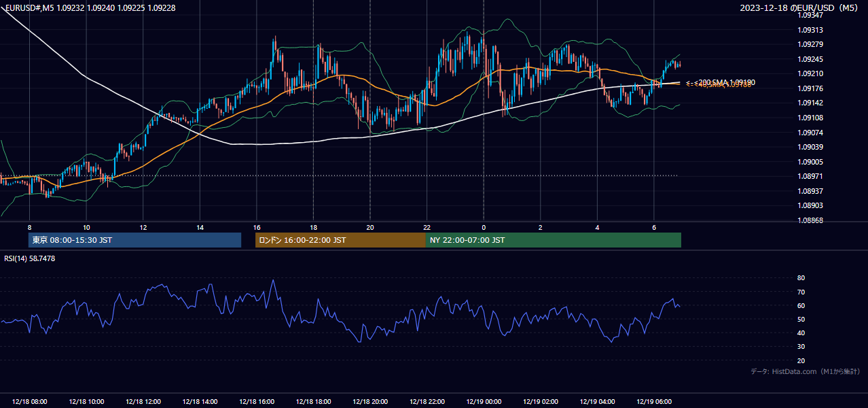The height and width of the screenshot is (408, 868).
Task: Click RSI scale level 70
Action: pyautogui.click(x=801, y=292)
